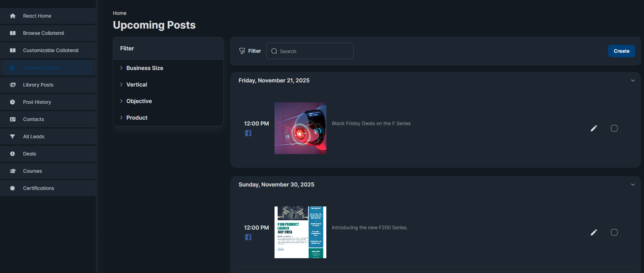Click the Home breadcrumb link
This screenshot has height=273, width=644.
click(x=119, y=13)
